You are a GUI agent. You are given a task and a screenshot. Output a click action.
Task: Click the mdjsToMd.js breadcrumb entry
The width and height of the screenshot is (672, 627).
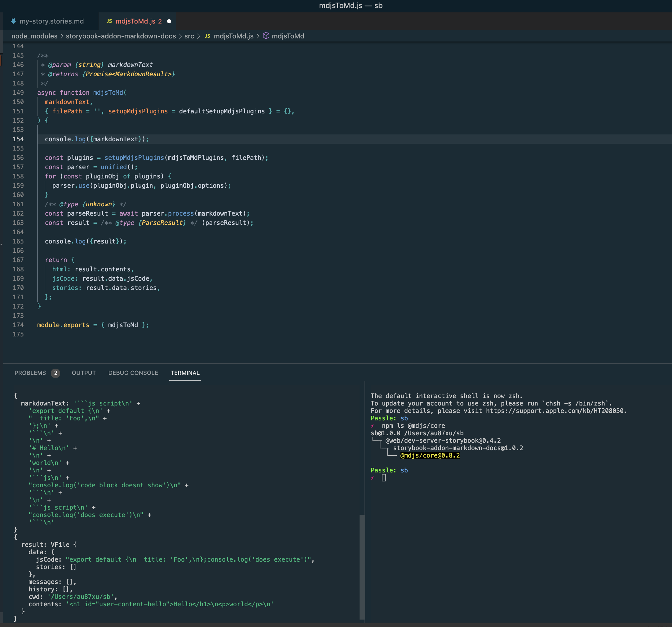[234, 36]
